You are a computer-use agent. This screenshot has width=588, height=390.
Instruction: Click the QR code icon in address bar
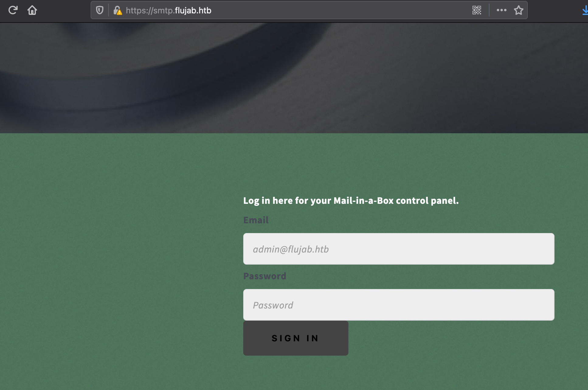(x=477, y=10)
